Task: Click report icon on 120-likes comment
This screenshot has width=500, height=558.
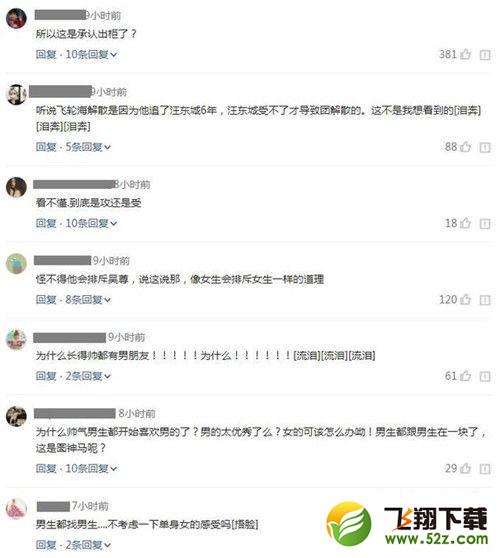Action: [x=485, y=300]
